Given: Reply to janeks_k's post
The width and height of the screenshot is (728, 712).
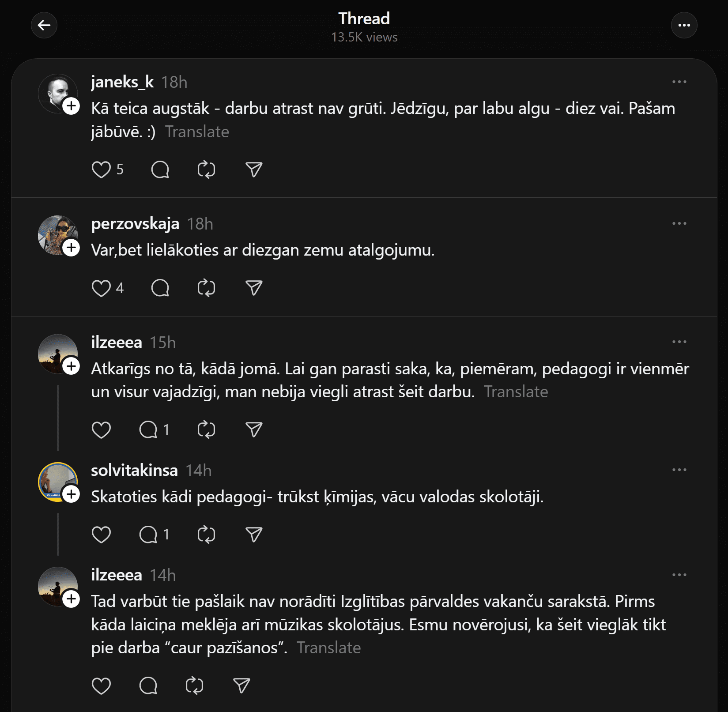Looking at the screenshot, I should 160,170.
